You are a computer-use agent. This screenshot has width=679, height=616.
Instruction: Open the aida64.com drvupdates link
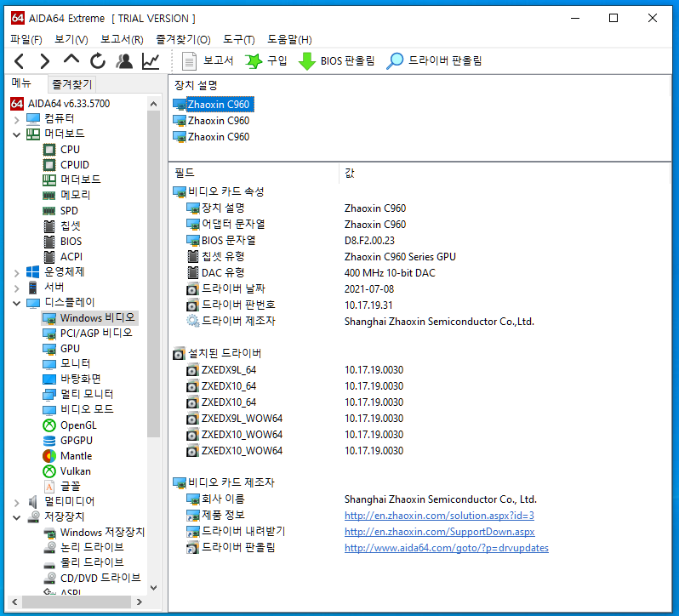tap(447, 548)
